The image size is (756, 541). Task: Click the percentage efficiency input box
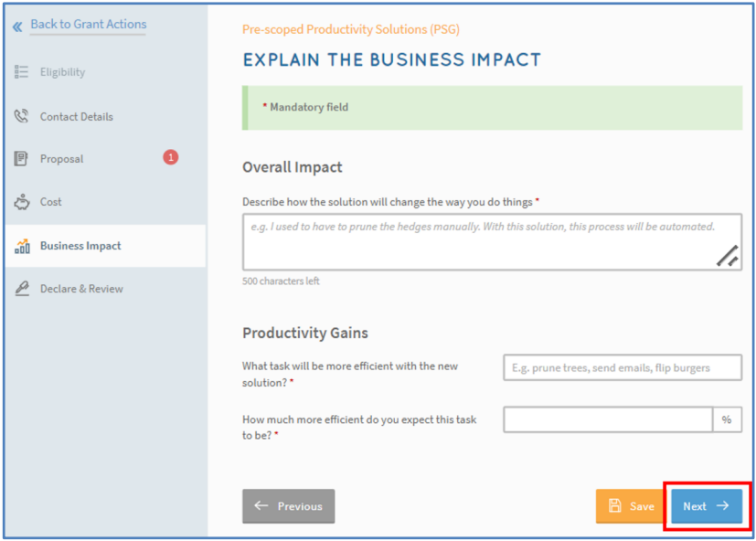point(608,419)
